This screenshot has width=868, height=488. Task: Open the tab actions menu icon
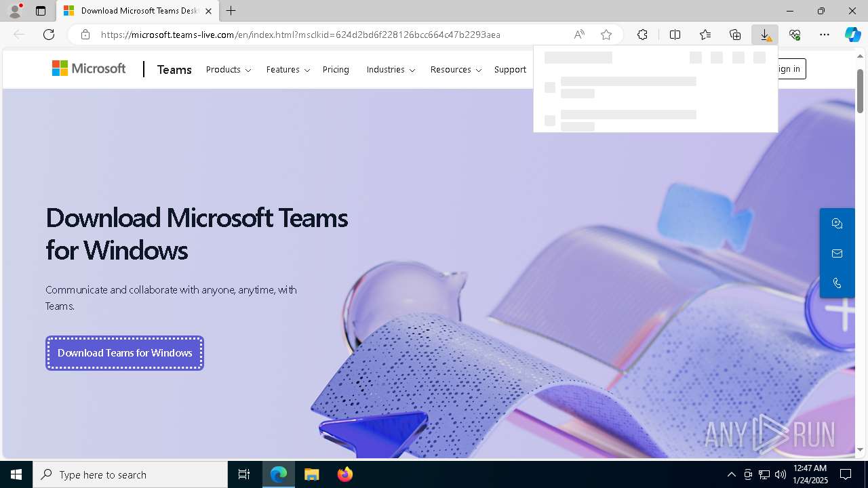pyautogui.click(x=41, y=11)
